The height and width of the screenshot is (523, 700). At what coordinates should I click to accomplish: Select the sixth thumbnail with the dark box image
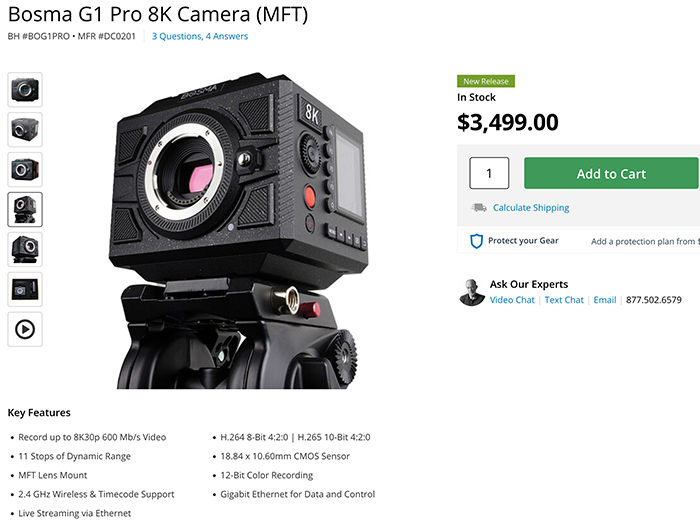(x=25, y=289)
